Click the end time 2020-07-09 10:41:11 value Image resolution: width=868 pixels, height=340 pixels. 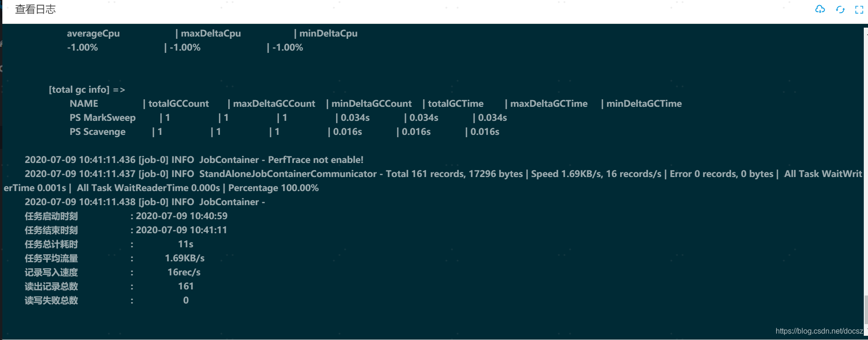pos(181,230)
